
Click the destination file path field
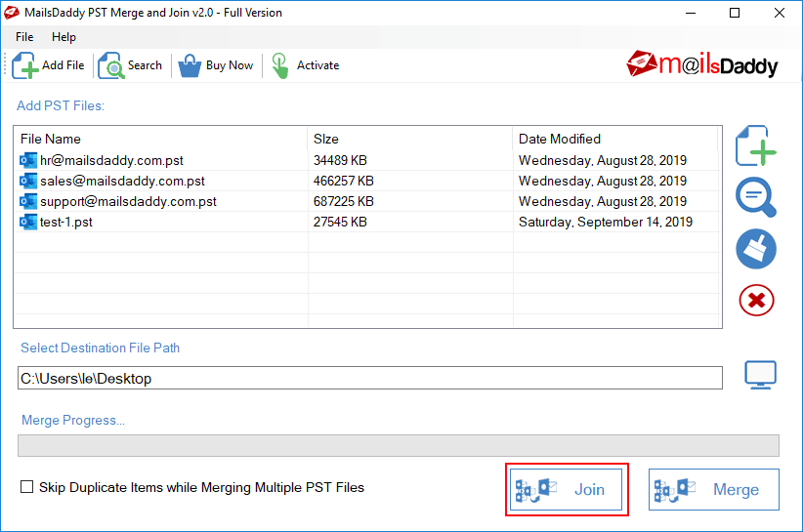click(369, 378)
